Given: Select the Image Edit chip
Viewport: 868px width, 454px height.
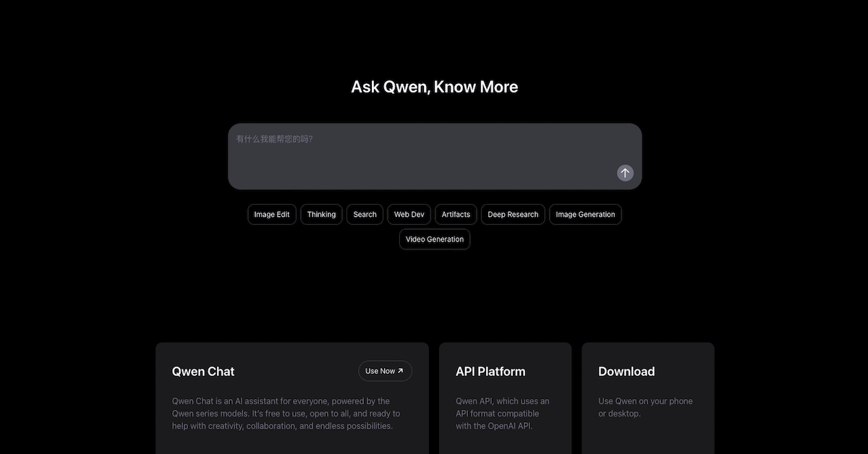Looking at the screenshot, I should click(x=272, y=215).
